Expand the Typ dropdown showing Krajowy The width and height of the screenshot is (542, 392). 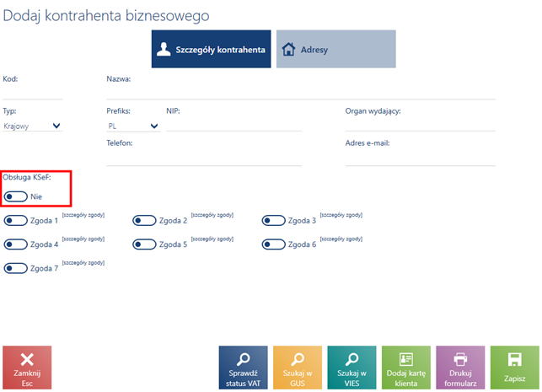[34, 126]
